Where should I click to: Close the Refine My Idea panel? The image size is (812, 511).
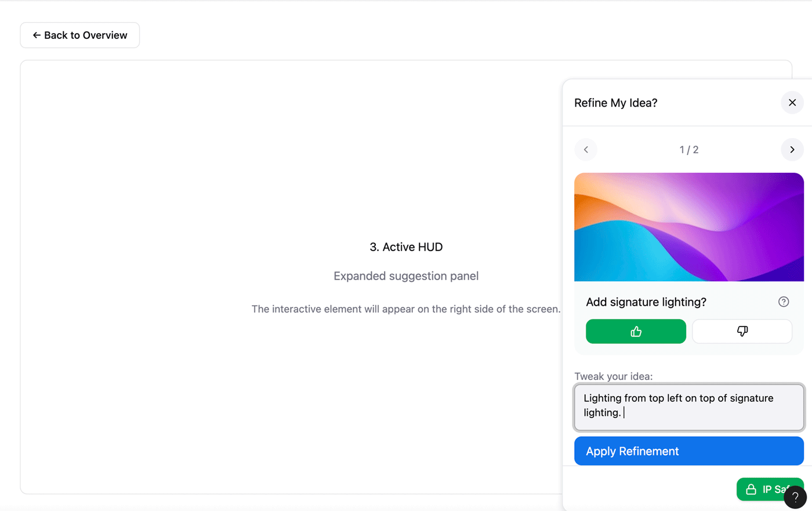792,103
